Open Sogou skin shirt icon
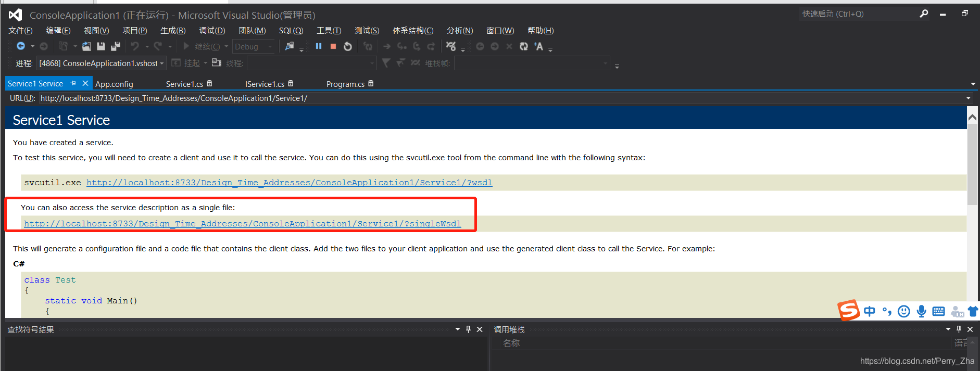 [x=973, y=311]
